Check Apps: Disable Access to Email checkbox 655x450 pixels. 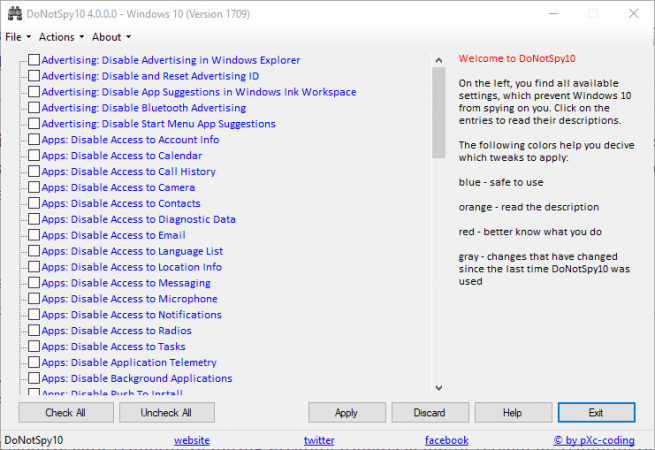tap(34, 235)
